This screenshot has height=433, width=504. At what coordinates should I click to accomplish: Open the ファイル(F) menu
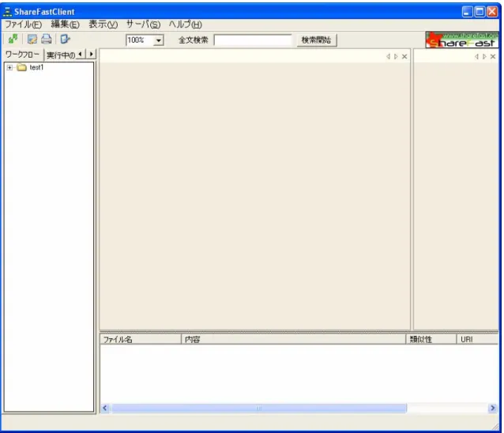tap(23, 24)
